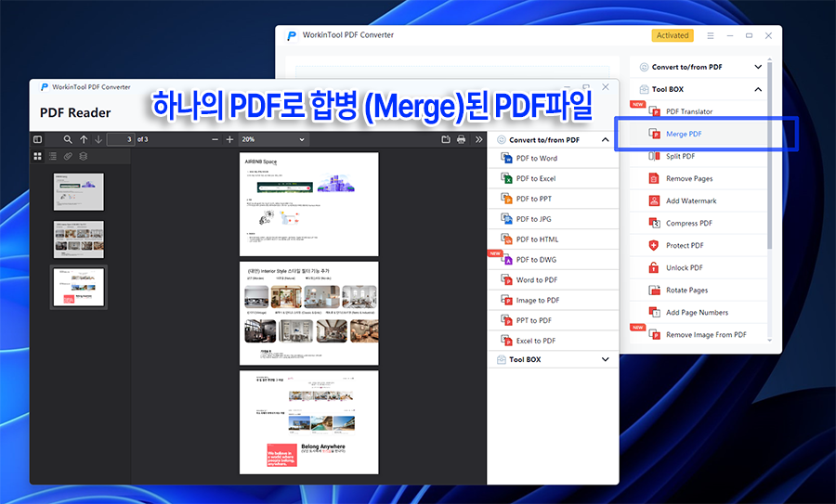This screenshot has width=836, height=504.
Task: Click the AIRBNB Space page in viewer
Action: point(309,204)
